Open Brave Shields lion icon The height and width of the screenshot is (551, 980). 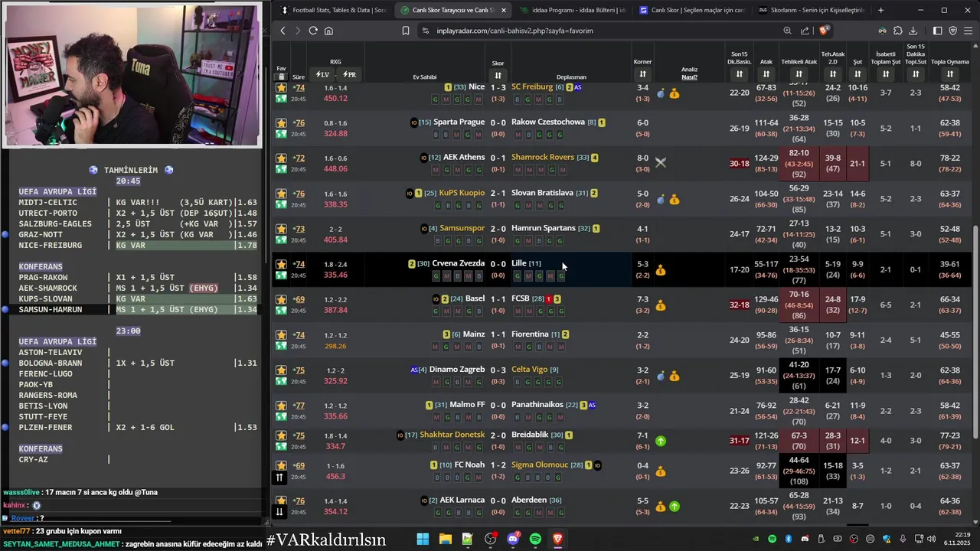(x=824, y=31)
